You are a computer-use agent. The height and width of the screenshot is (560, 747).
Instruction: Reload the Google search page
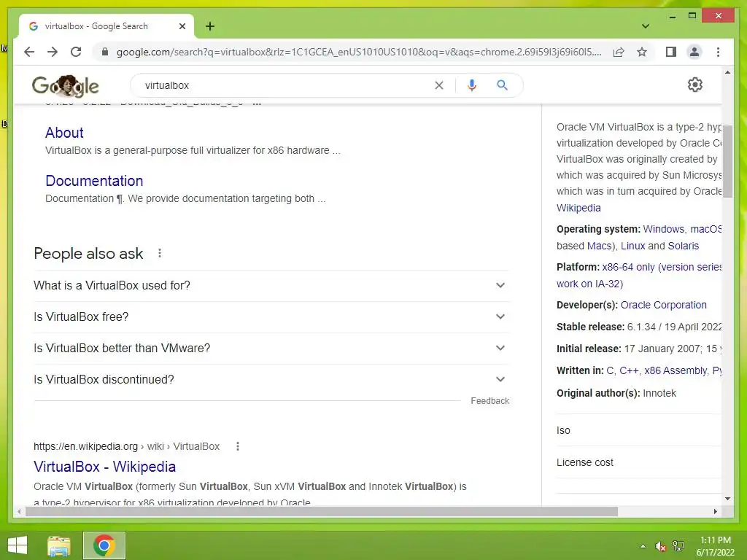pos(76,52)
